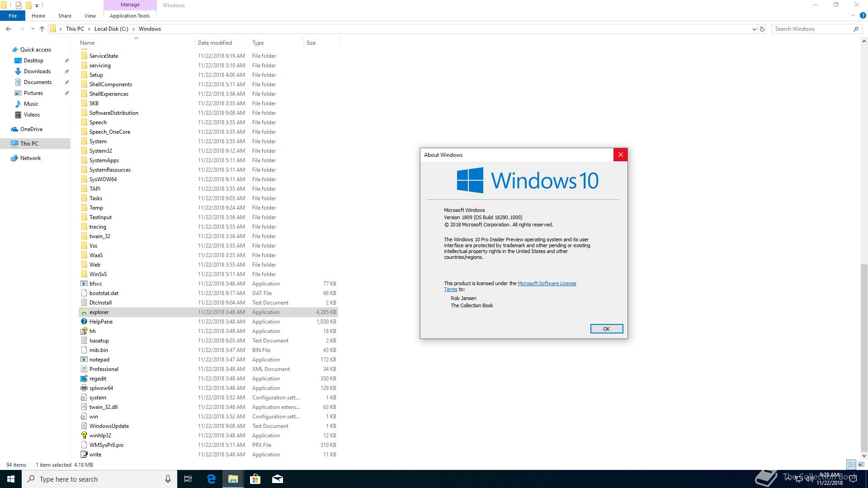Screen dimensions: 868x488
Task: Select the splwow64 printer icon
Action: click(x=84, y=388)
